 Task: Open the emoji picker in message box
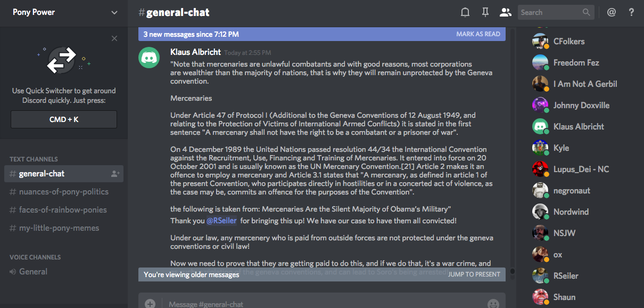click(493, 304)
